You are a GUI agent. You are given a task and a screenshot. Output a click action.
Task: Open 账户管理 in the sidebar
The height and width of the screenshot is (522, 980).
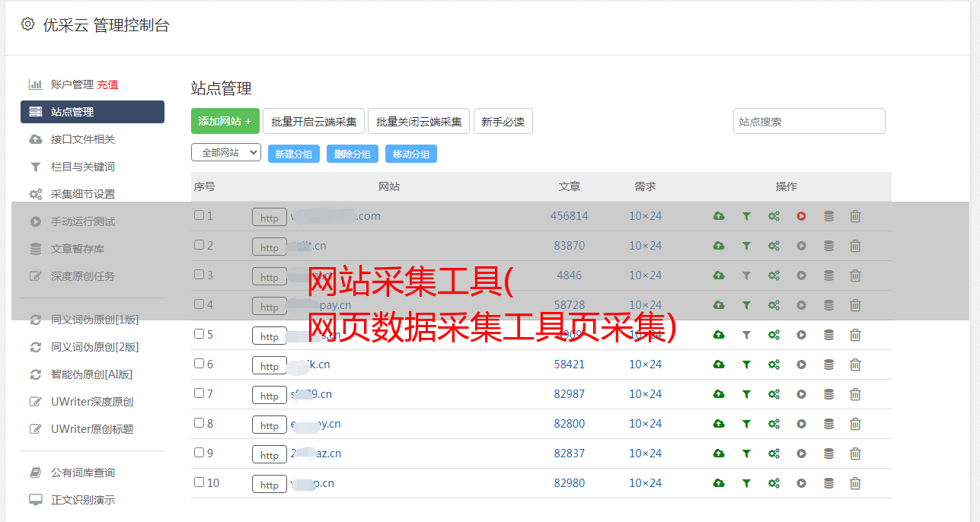(x=72, y=84)
